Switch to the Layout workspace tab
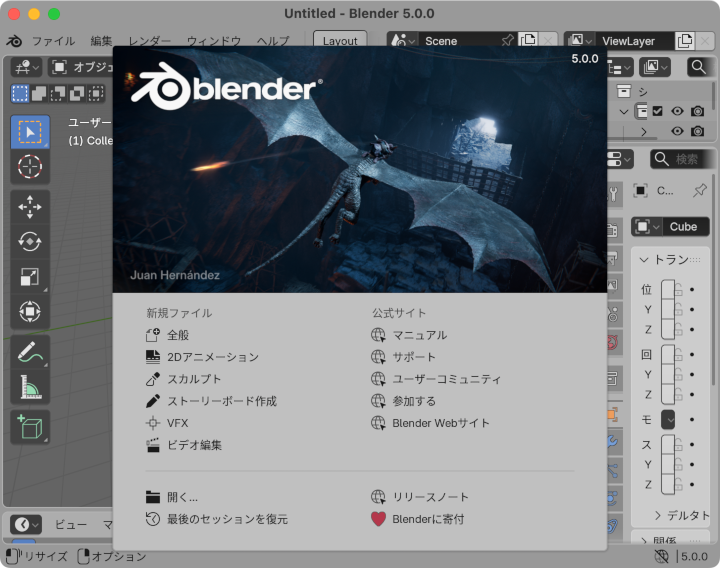The image size is (720, 568). tap(340, 40)
